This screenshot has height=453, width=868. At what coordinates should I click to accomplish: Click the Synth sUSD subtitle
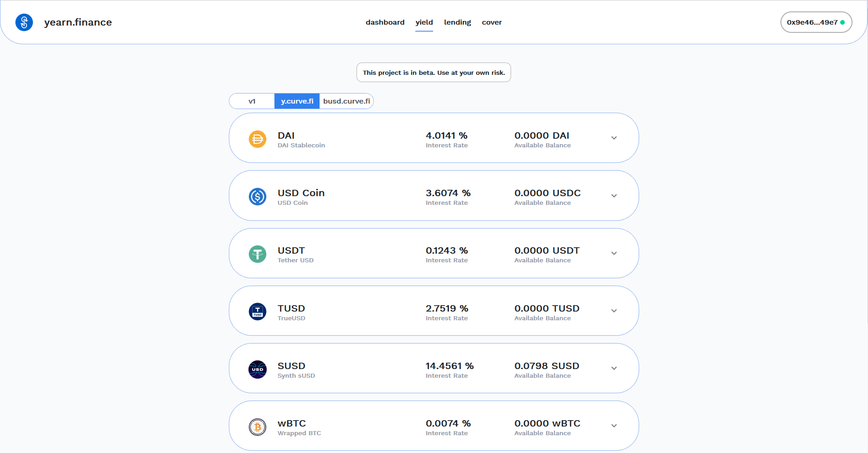point(296,376)
